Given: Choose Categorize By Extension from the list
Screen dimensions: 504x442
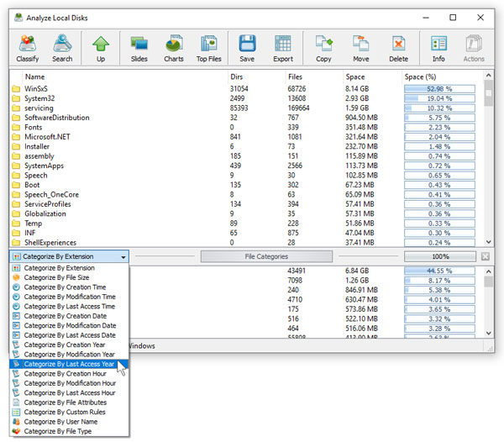Looking at the screenshot, I should tap(69, 268).
